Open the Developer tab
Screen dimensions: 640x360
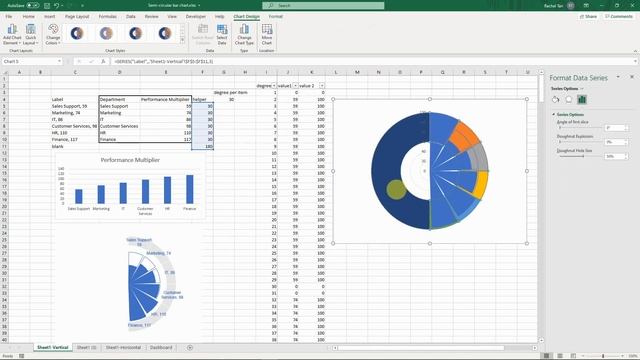coord(196,16)
